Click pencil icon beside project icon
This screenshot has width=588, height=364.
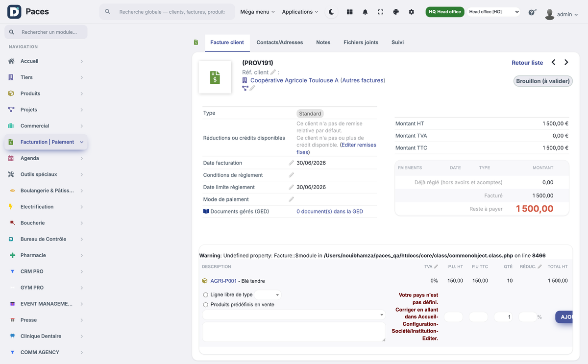click(x=252, y=88)
